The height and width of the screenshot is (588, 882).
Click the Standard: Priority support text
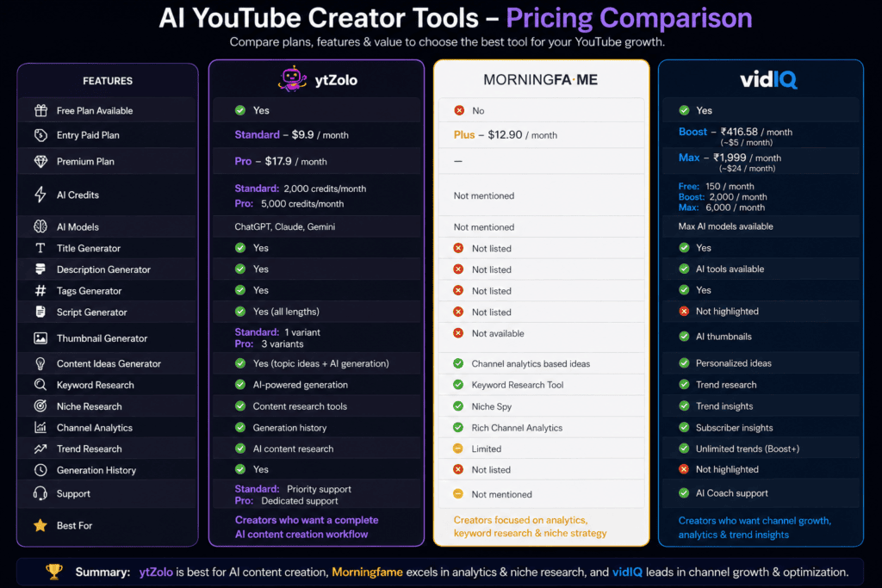293,489
